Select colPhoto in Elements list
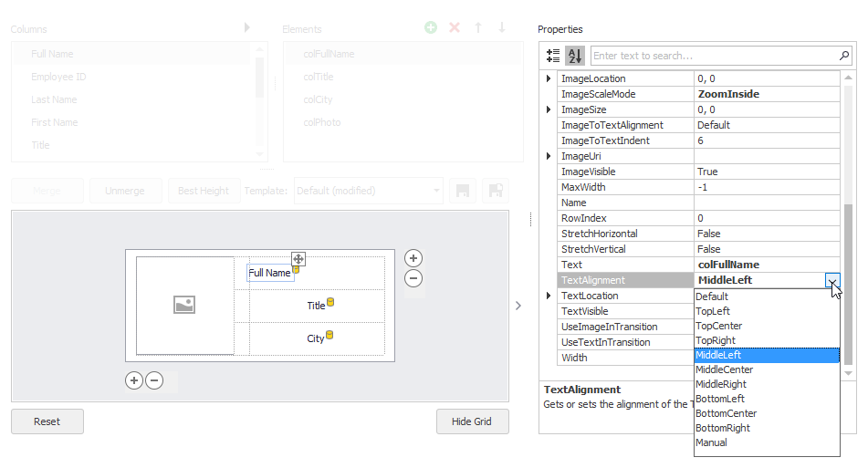Screen dimensions: 868x468 tap(403, 122)
